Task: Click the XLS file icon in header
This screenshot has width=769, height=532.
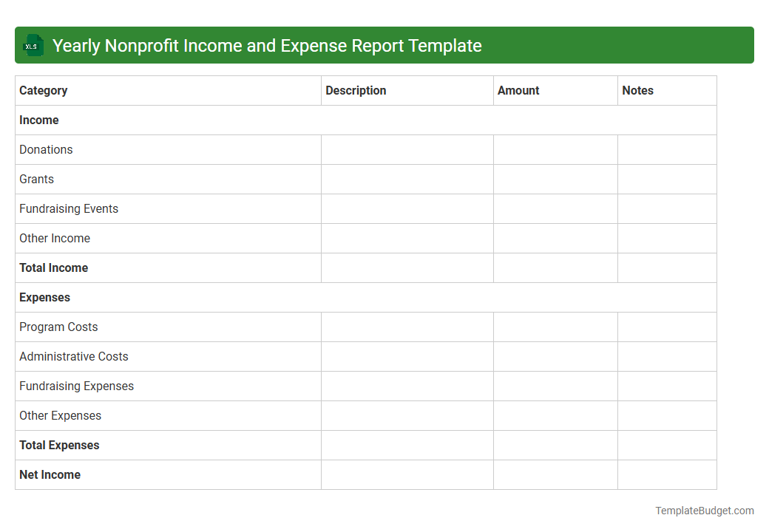Action: [33, 45]
